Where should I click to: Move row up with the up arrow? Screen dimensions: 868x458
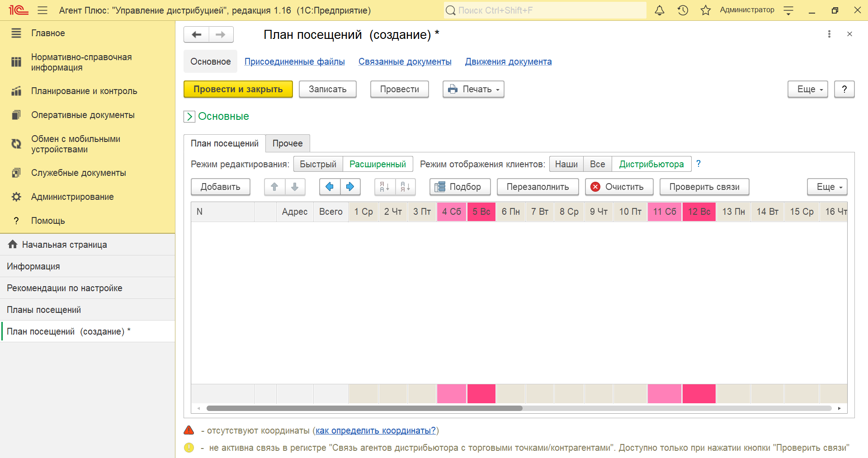coord(274,187)
